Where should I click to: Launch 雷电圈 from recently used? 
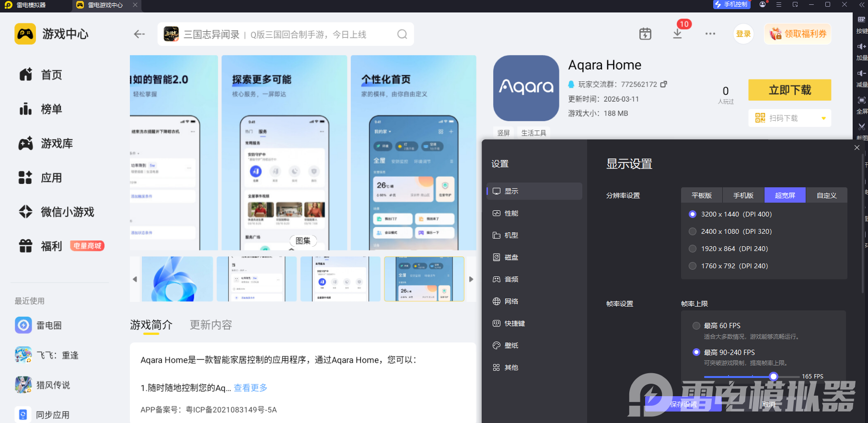38,325
